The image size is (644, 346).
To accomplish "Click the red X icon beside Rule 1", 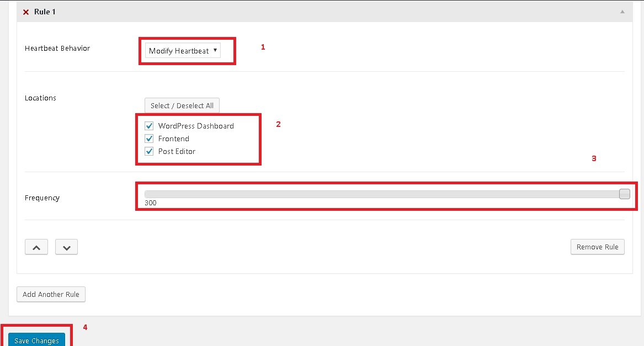I will click(x=26, y=12).
